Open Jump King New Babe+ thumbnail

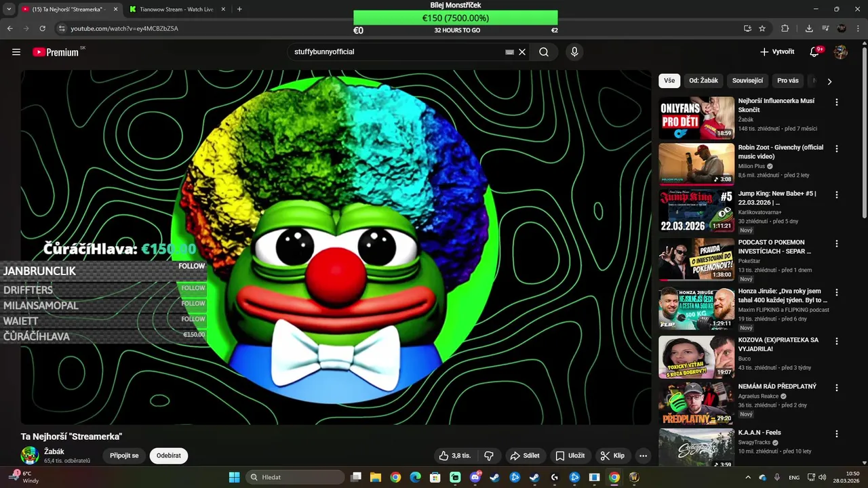[696, 211]
